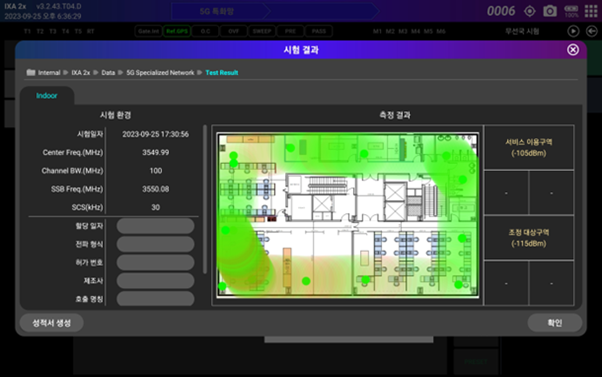Image resolution: width=602 pixels, height=377 pixels.
Task: Go to the Data breadcrumb folder
Action: tap(108, 73)
